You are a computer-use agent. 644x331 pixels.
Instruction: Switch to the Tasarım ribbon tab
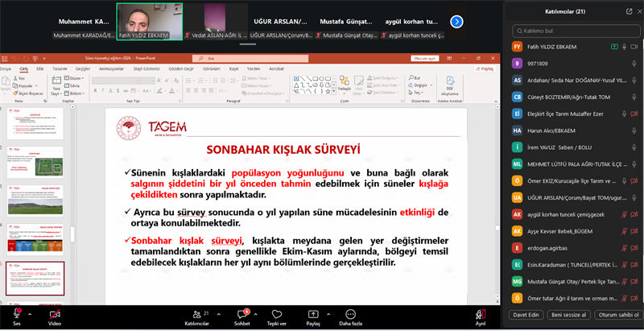pyautogui.click(x=60, y=69)
